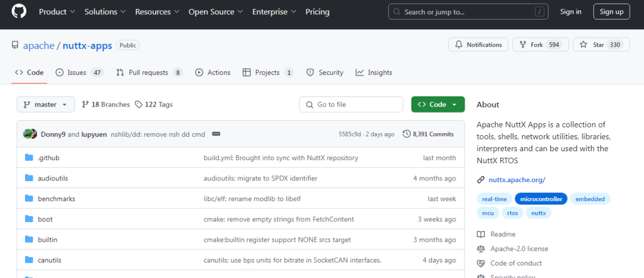The height and width of the screenshot is (278, 644).
Task: Select the microcontroller topic tag
Action: point(541,199)
